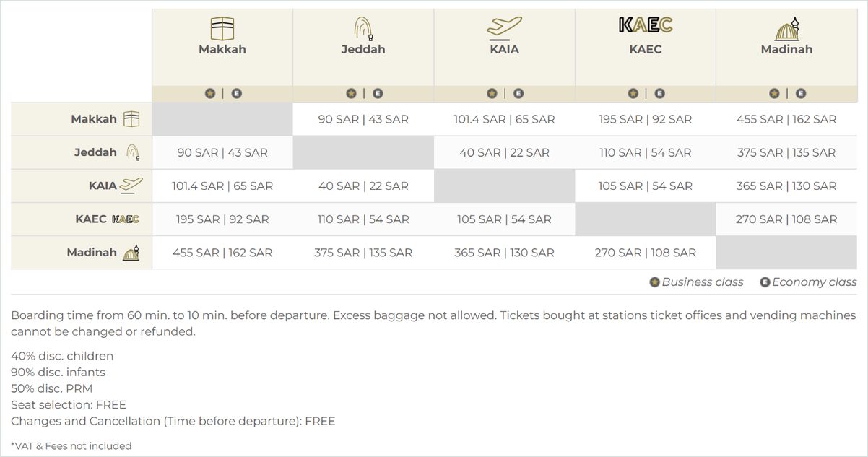
Task: Click Makkah to Jeddah fare 90 SAR | 43 SAR
Action: tap(363, 119)
